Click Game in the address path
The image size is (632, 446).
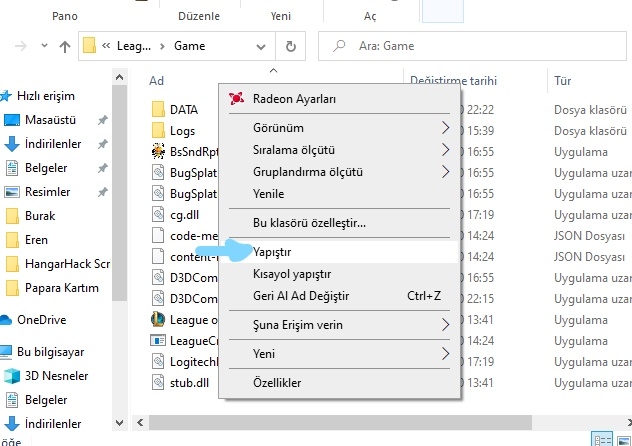coord(189,46)
